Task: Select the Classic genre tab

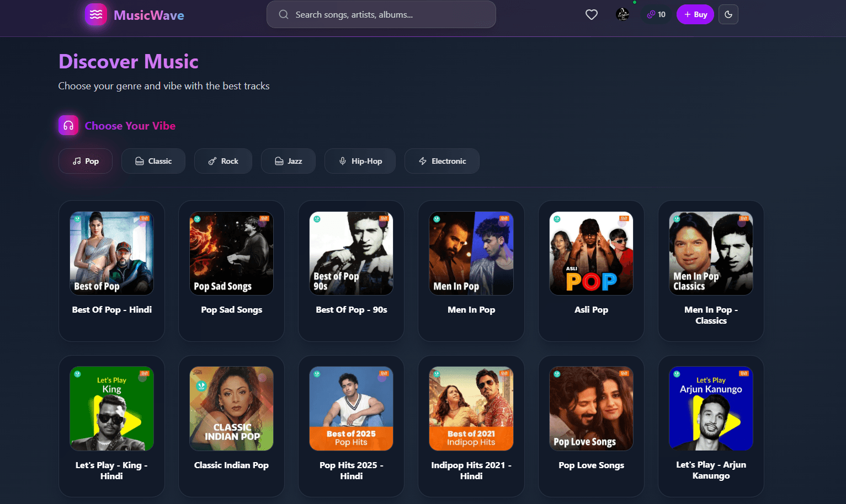Action: point(153,161)
